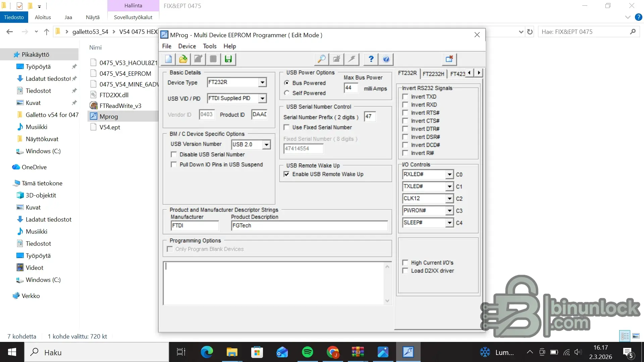Click the Manufacturer field containing FTDI

195,226
